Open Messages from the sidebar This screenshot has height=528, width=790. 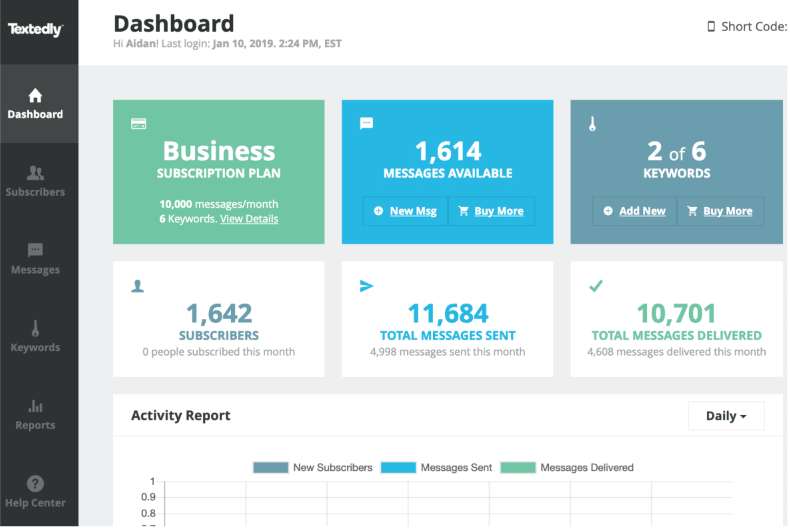click(x=35, y=259)
